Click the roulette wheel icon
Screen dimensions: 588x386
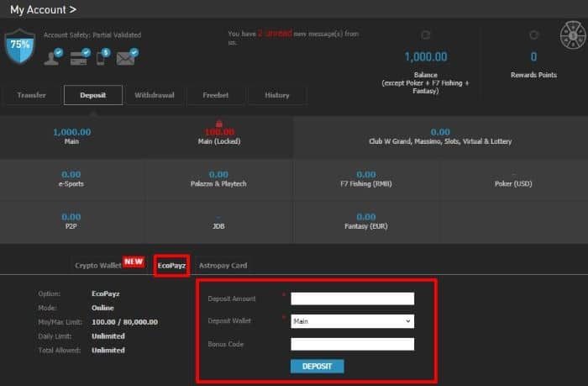click(x=571, y=37)
